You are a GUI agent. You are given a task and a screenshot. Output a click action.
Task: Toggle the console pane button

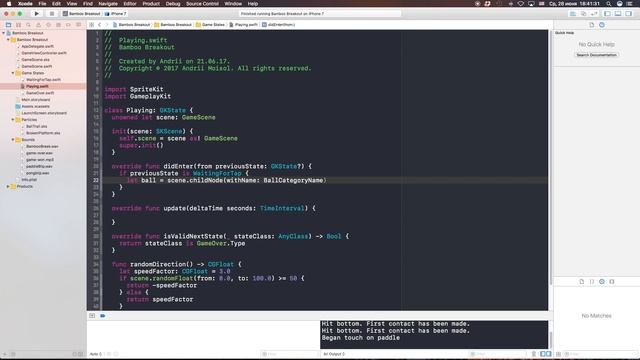(x=549, y=354)
